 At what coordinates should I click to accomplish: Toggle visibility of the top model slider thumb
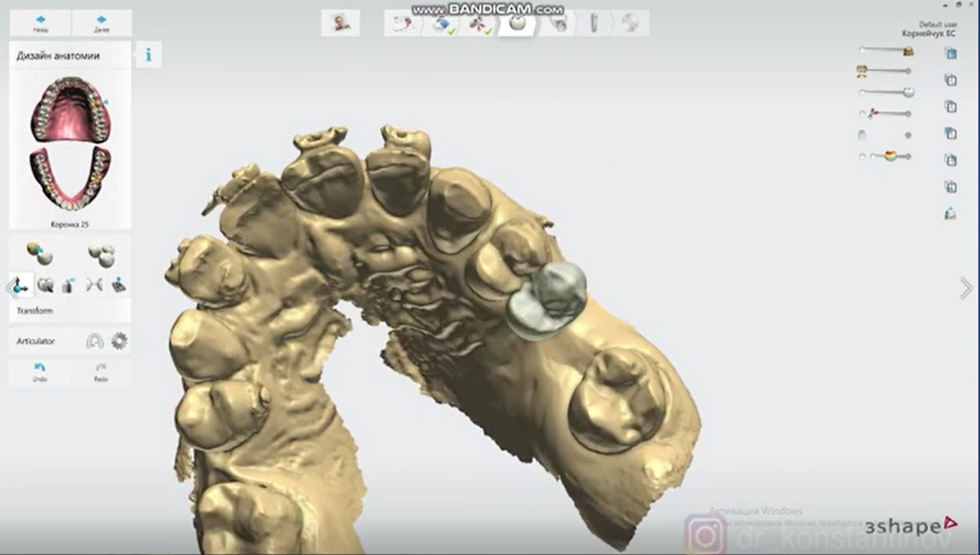click(908, 50)
